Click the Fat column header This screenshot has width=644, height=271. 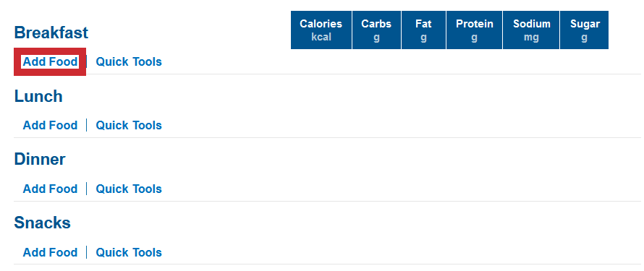click(423, 30)
